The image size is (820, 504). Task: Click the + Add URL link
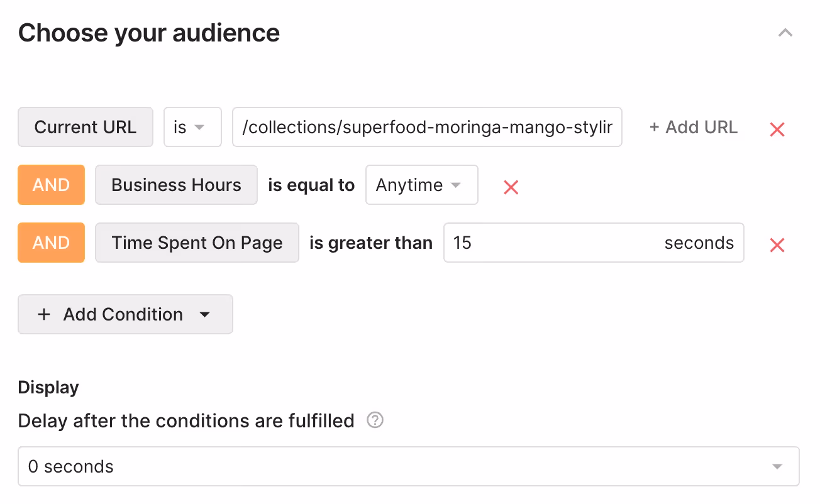click(x=693, y=127)
